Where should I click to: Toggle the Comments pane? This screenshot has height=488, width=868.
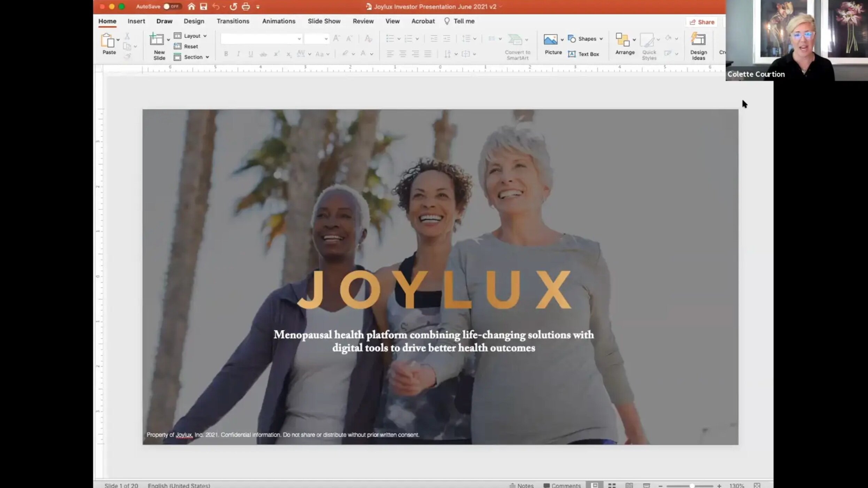coord(562,485)
